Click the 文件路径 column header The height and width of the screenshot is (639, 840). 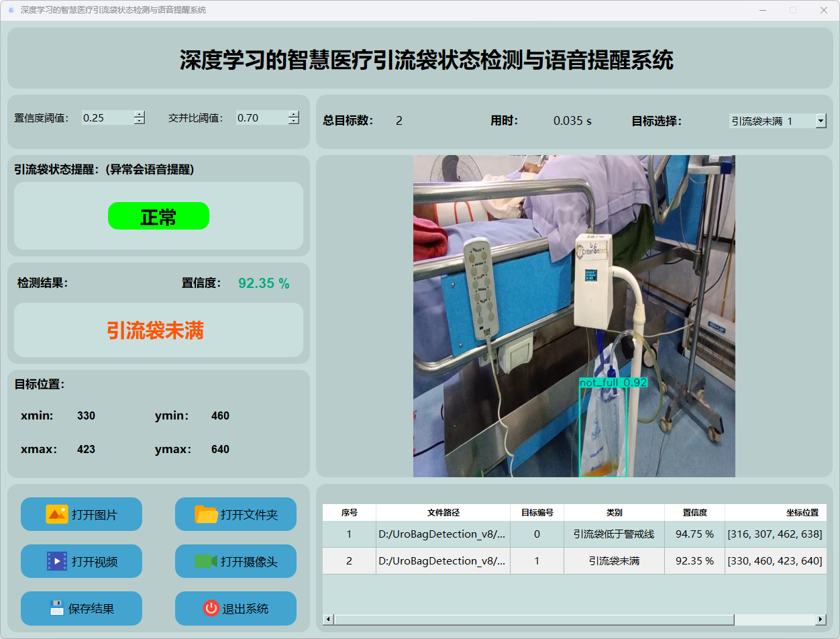click(443, 512)
